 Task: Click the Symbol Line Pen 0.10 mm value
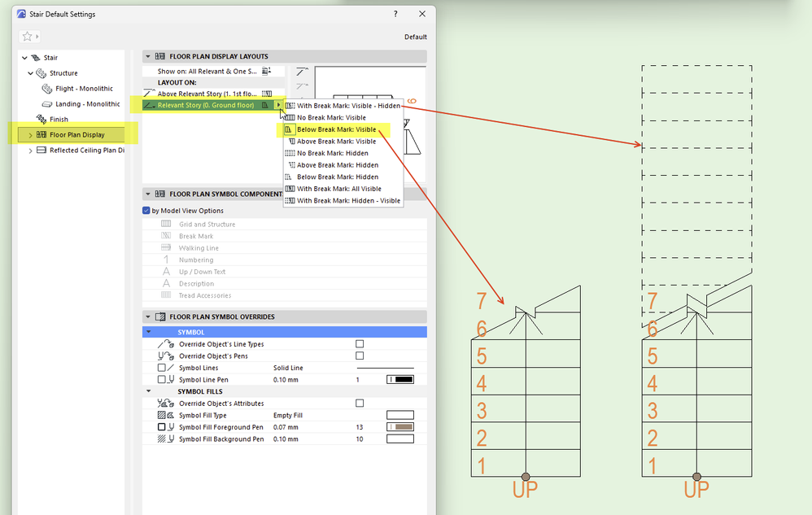coord(286,379)
